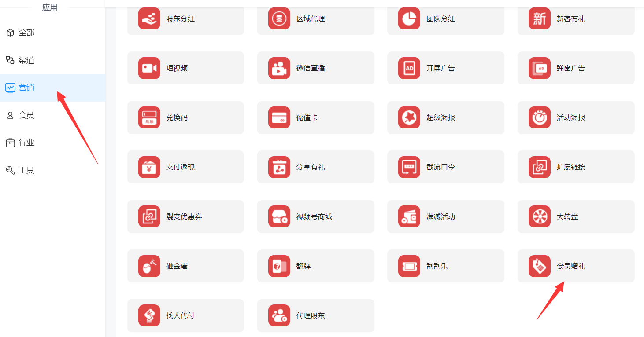Image resolution: width=644 pixels, height=337 pixels.
Task: Open the 截流口令 icon
Action: click(x=409, y=167)
